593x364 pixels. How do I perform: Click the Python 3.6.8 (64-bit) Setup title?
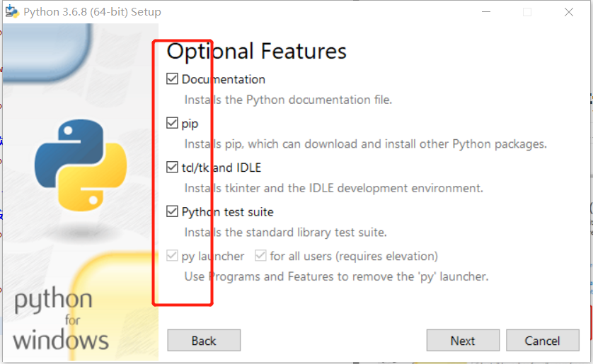tap(92, 12)
